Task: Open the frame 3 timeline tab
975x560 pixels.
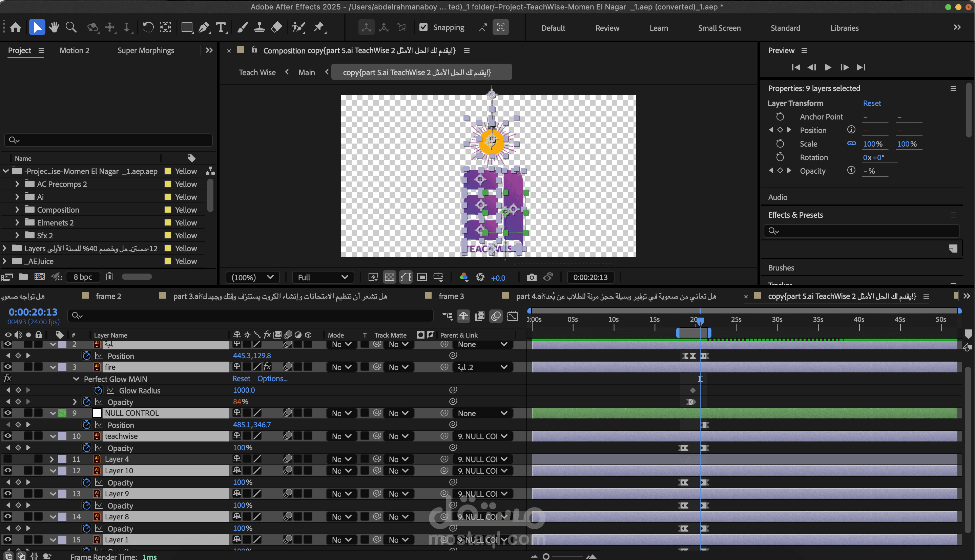Action: [451, 296]
